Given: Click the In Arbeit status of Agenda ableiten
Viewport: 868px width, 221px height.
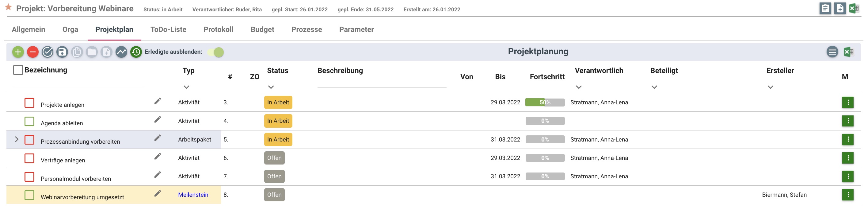Looking at the screenshot, I should point(278,121).
